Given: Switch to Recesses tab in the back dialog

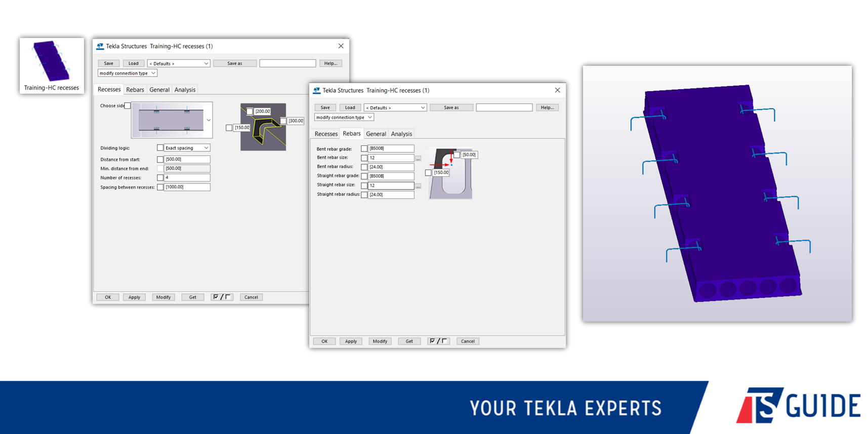Looking at the screenshot, I should [x=109, y=90].
